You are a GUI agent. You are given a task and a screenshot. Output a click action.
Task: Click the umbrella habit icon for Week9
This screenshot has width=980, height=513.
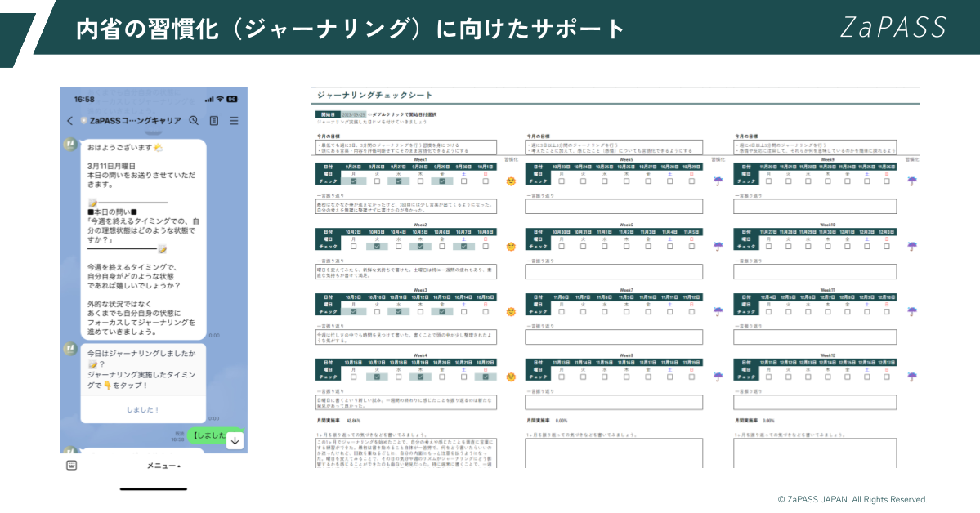pyautogui.click(x=912, y=181)
